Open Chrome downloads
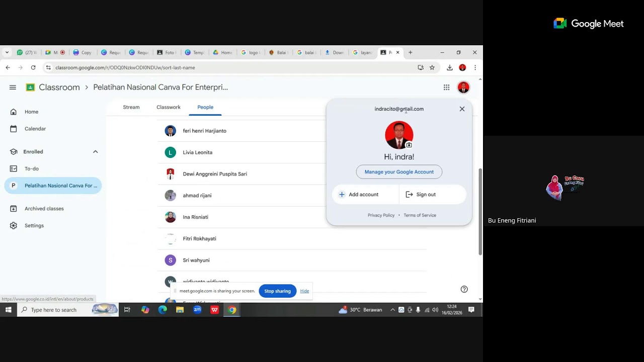Image resolution: width=644 pixels, height=362 pixels. click(450, 67)
